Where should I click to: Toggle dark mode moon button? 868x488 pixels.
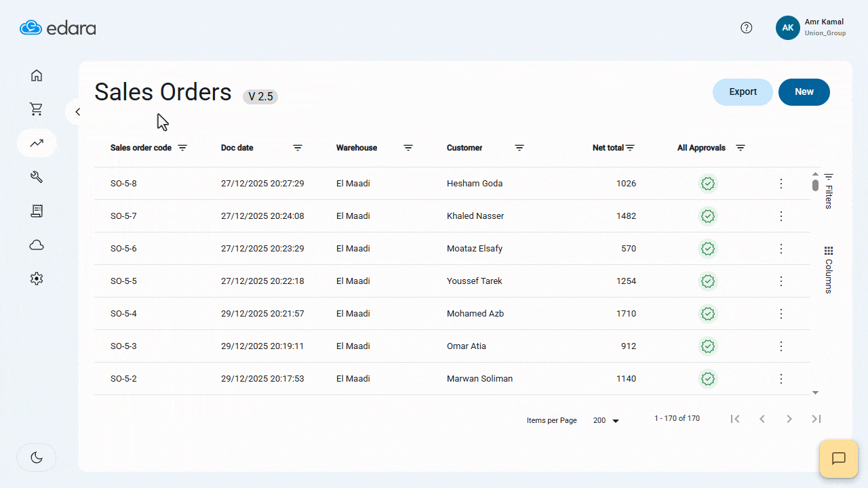pos(37,457)
